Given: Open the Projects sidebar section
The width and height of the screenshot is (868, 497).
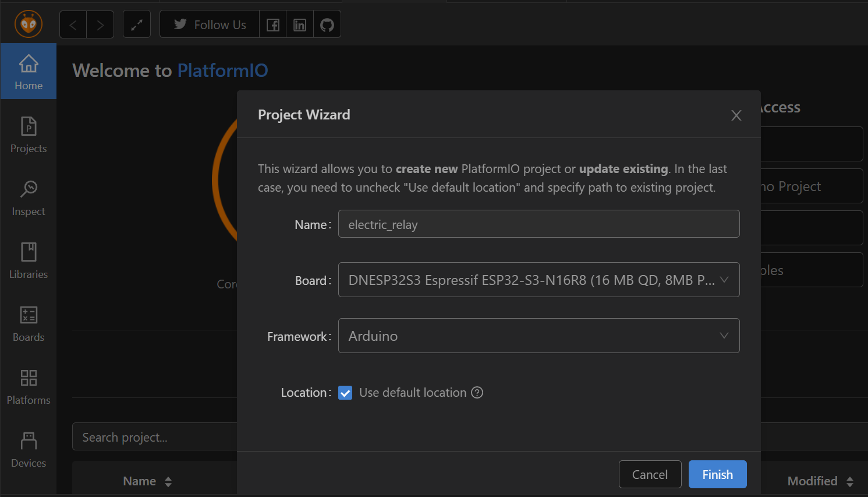Looking at the screenshot, I should 29,135.
